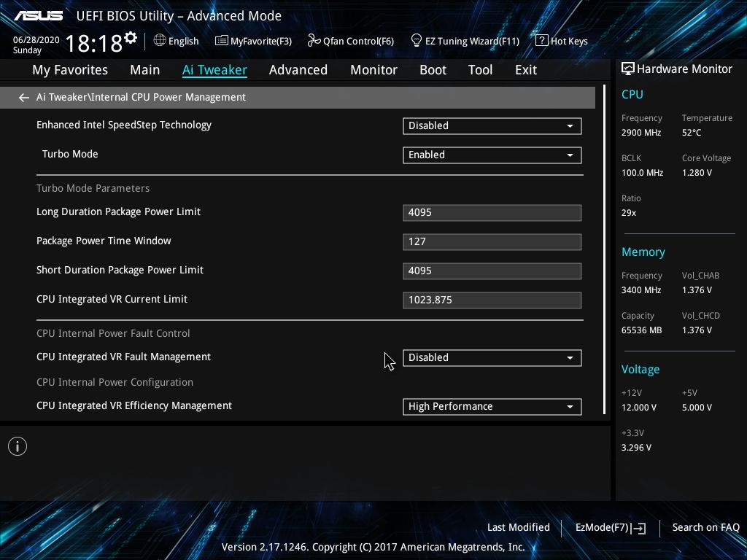
Task: Click the 18:18 clock display
Action: pyautogui.click(x=94, y=43)
